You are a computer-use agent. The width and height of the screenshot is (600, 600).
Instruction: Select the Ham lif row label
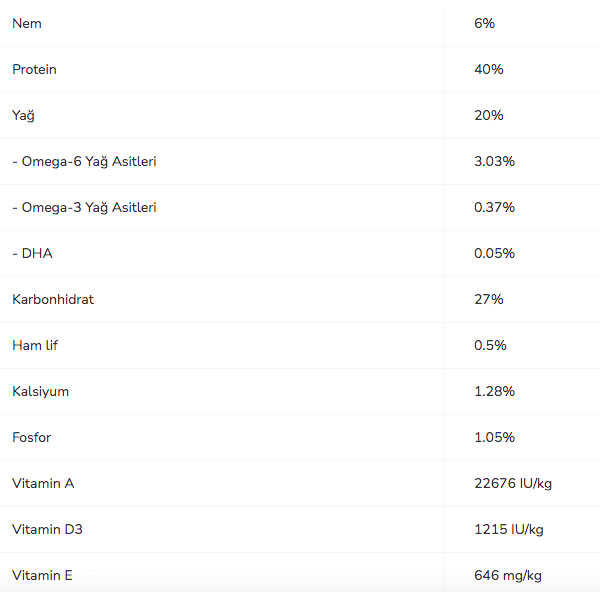(35, 345)
